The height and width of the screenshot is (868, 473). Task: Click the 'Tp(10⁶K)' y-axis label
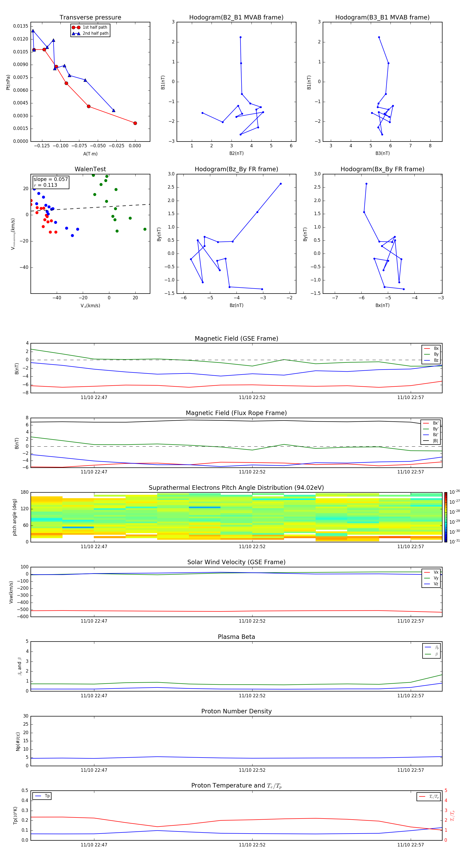click(15, 815)
